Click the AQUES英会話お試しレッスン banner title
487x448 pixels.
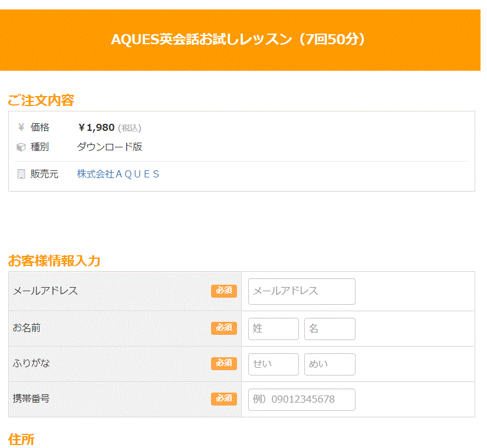click(238, 39)
